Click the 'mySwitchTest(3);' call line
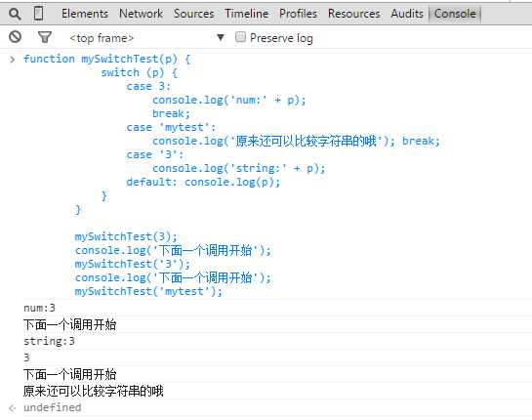532x420 pixels. click(x=126, y=236)
